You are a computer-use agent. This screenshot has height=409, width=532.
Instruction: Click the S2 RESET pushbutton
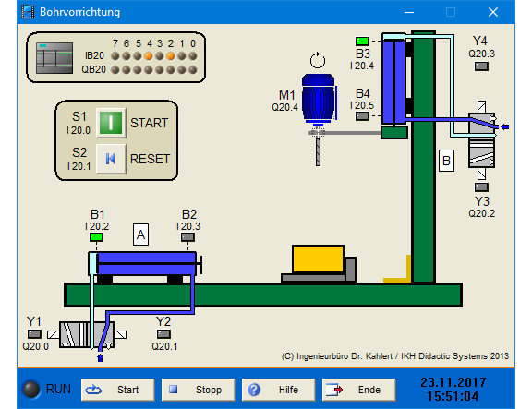111,159
